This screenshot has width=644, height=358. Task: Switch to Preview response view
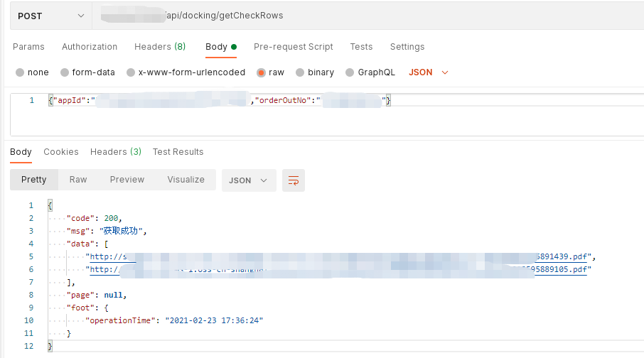pyautogui.click(x=127, y=180)
